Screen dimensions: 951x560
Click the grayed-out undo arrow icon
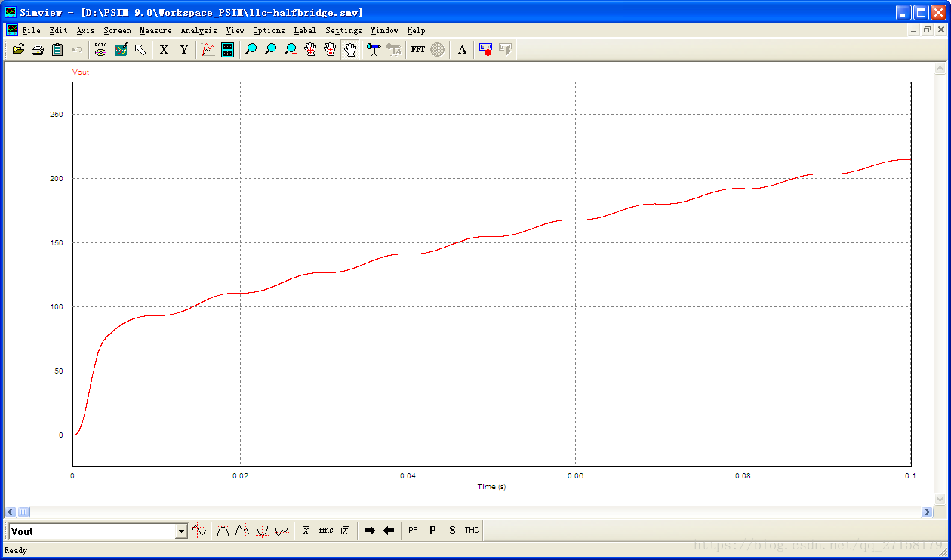click(76, 50)
